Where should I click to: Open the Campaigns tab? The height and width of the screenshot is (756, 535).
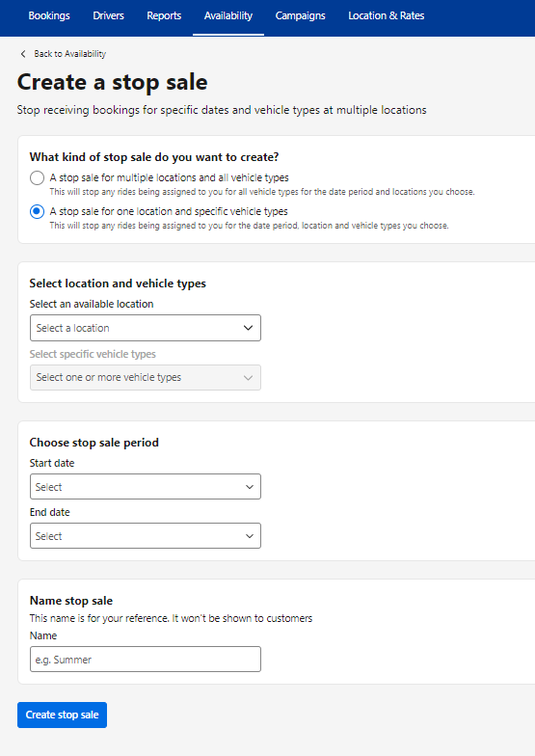(x=301, y=15)
